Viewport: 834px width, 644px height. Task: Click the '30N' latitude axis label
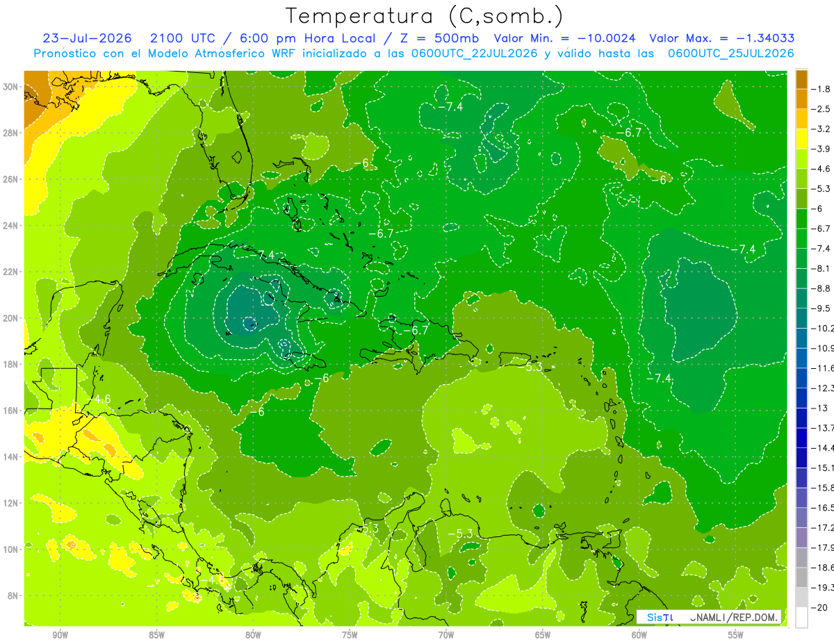tap(10, 87)
